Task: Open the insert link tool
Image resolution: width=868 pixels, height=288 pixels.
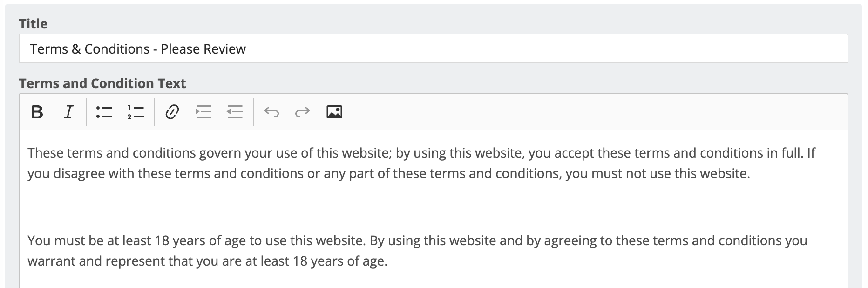Action: (x=172, y=112)
